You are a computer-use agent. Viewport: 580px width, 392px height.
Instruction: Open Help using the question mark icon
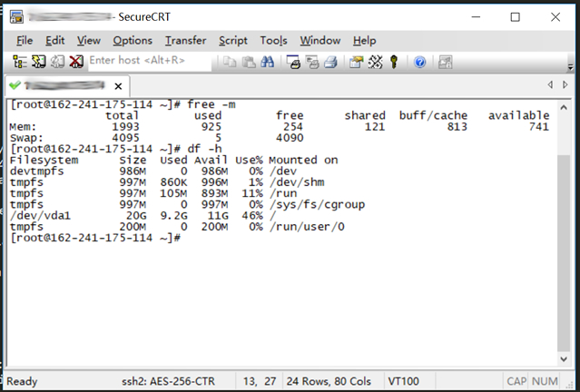419,62
